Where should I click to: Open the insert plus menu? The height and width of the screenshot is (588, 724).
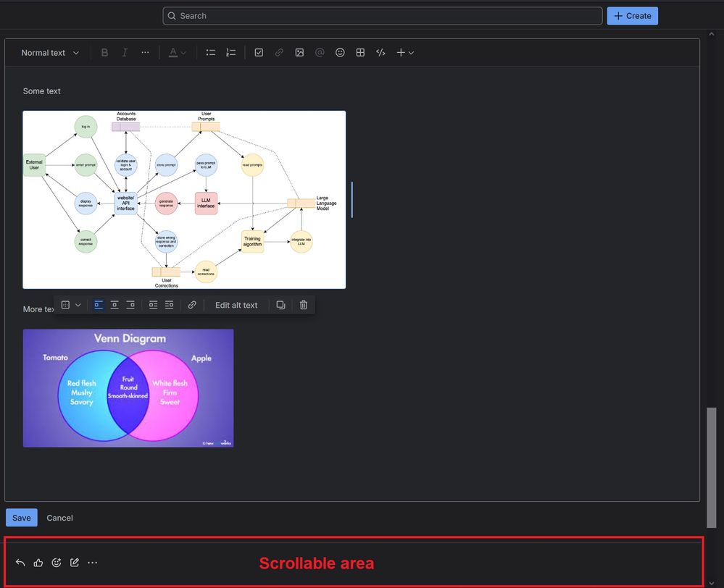click(x=405, y=53)
